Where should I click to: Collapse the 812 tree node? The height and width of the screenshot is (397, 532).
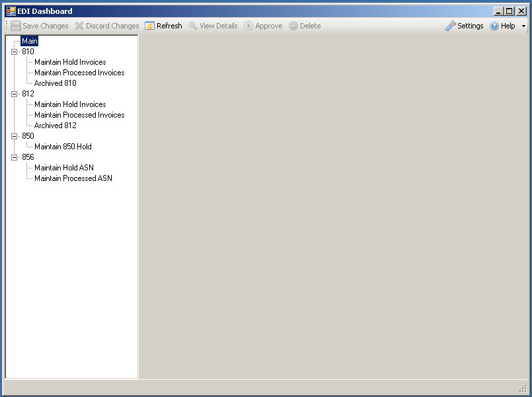(x=15, y=94)
